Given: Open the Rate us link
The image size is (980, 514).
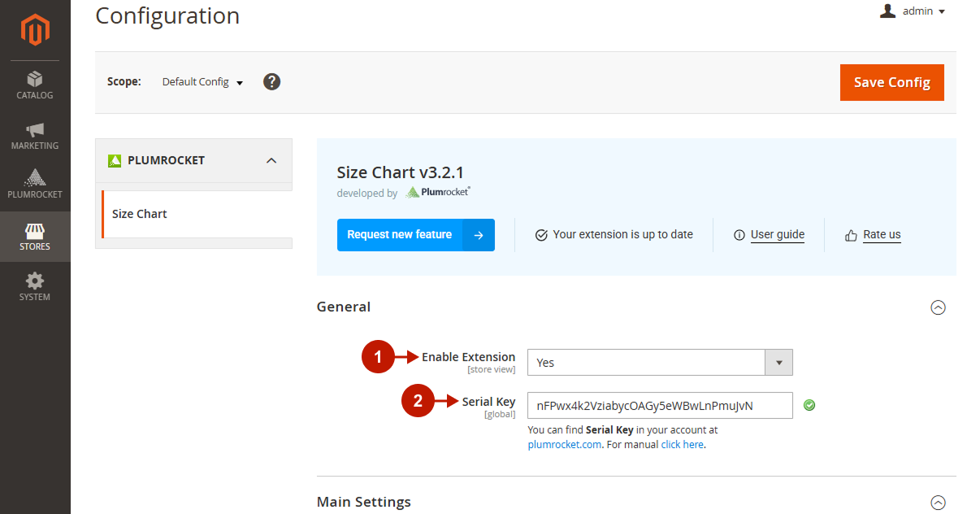Looking at the screenshot, I should 882,234.
